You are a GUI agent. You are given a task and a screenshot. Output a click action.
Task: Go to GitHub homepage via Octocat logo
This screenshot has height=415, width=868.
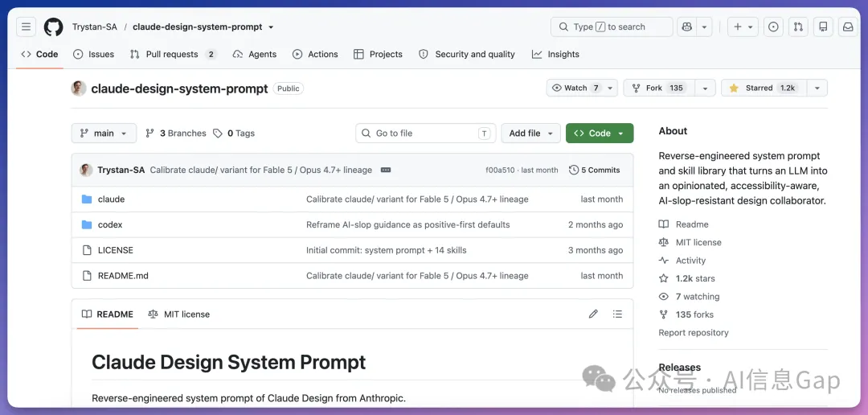(54, 27)
